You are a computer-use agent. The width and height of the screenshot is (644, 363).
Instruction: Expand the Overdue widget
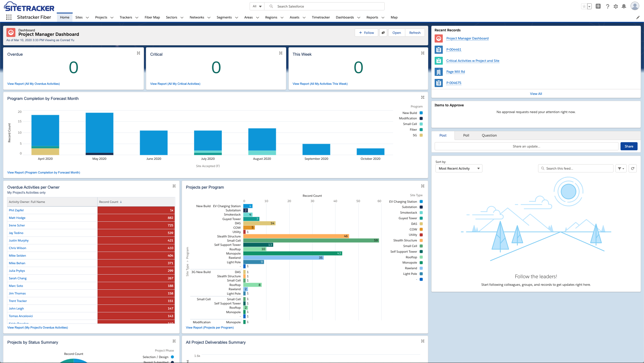click(x=138, y=53)
